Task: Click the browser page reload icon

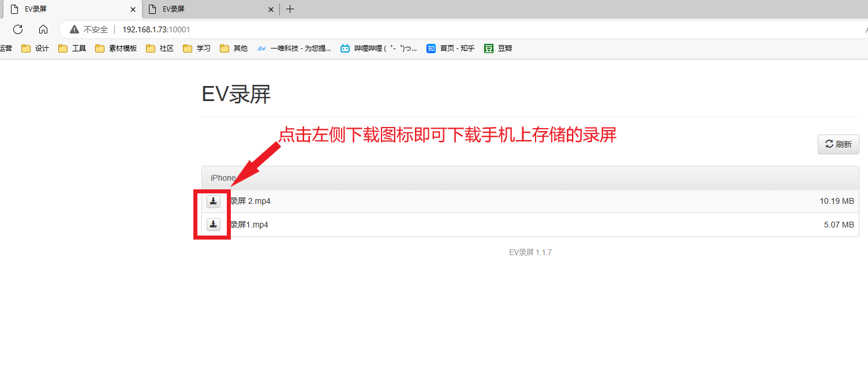Action: point(17,29)
